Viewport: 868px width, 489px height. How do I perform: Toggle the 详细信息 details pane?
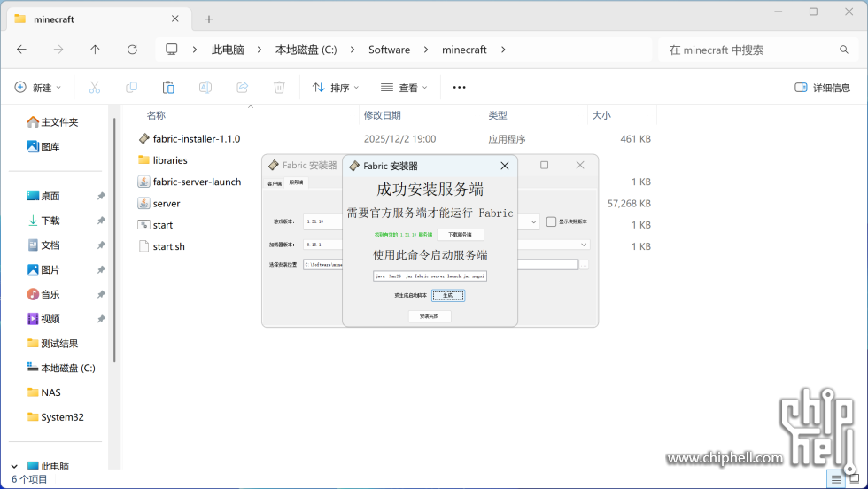click(x=822, y=88)
